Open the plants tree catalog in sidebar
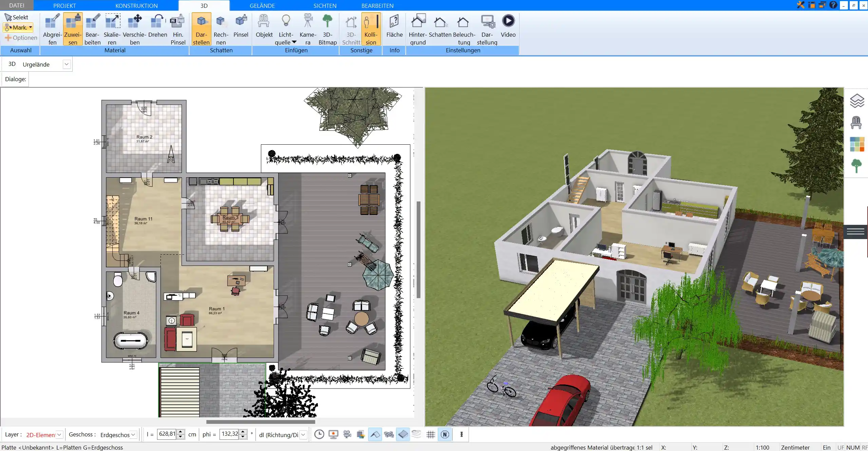Screen dimensions: 868x451 pos(856,166)
